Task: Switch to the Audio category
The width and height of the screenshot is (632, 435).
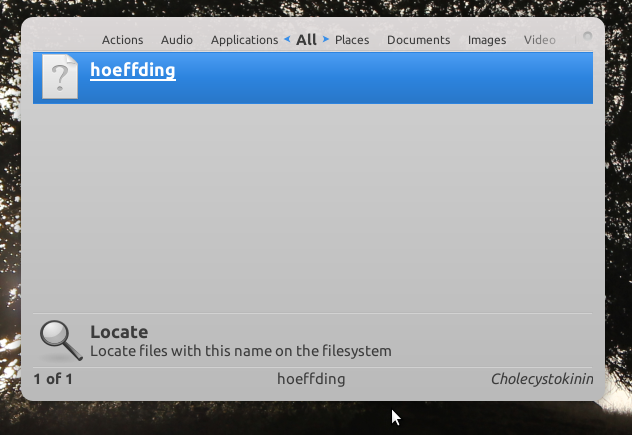Action: coord(177,40)
